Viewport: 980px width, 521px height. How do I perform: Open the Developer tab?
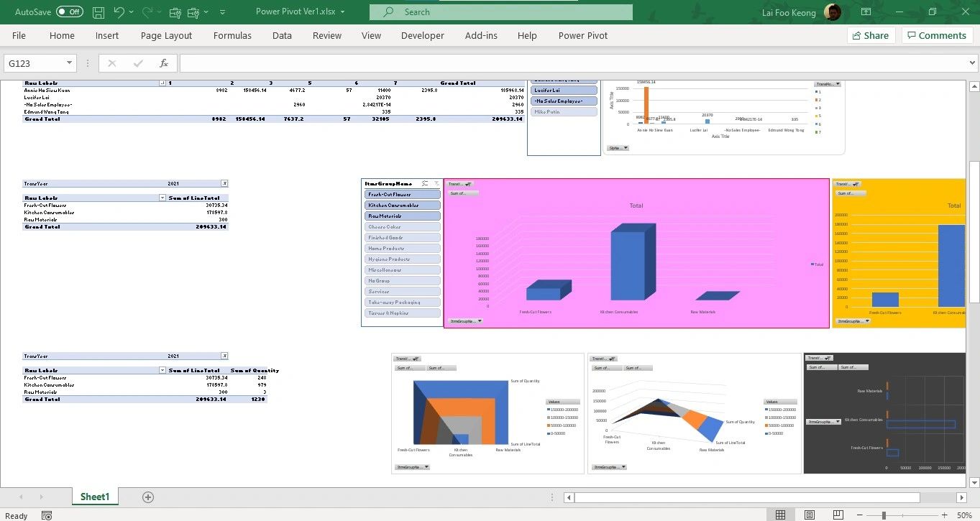422,35
